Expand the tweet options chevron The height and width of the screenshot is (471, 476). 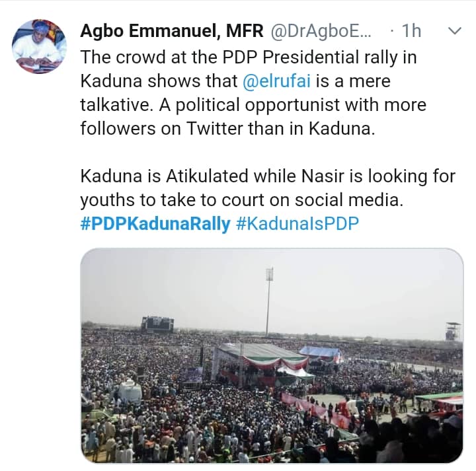[455, 32]
